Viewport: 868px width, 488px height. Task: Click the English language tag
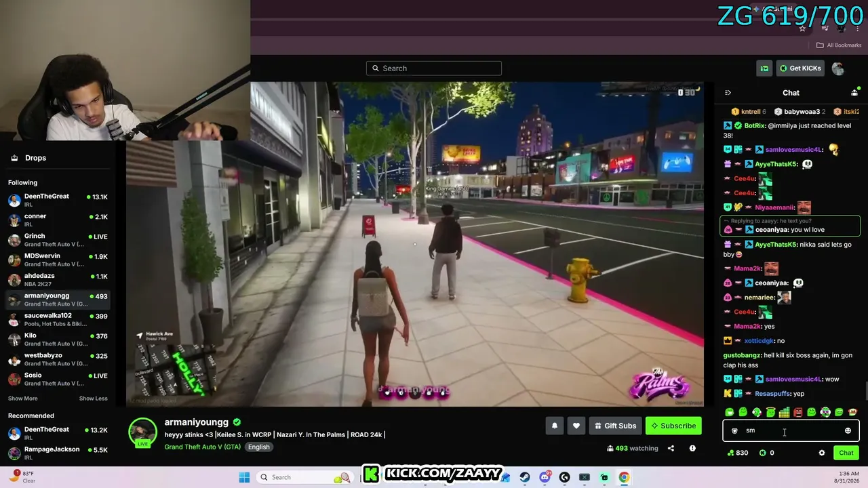click(258, 447)
